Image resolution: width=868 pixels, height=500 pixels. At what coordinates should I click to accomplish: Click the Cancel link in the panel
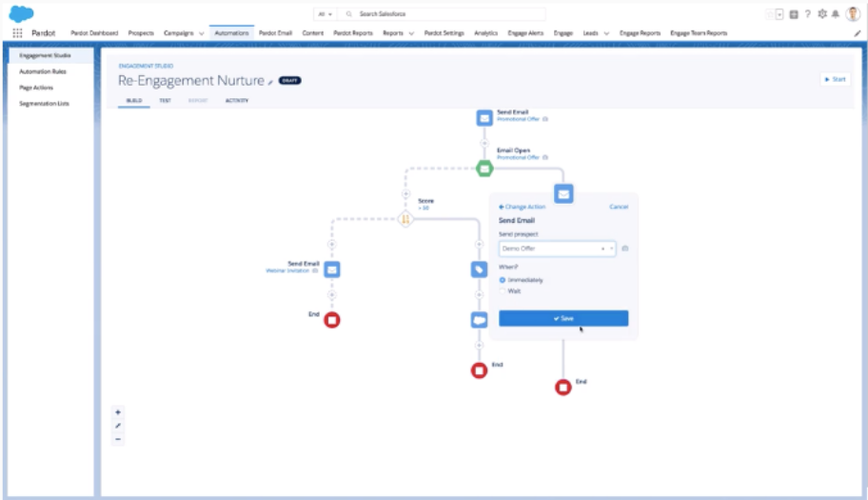tap(619, 207)
